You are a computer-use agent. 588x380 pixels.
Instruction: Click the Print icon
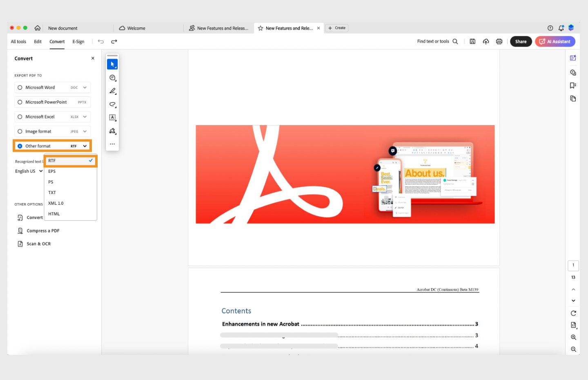pyautogui.click(x=499, y=41)
